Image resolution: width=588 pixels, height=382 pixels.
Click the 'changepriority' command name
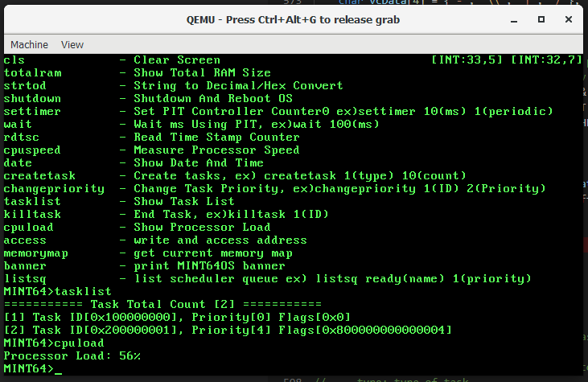point(54,189)
